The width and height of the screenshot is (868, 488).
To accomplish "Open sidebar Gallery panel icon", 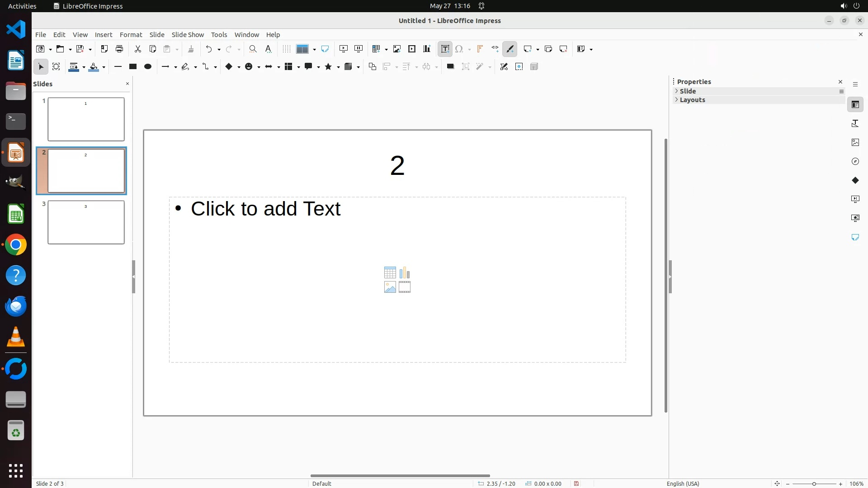I will click(x=855, y=142).
